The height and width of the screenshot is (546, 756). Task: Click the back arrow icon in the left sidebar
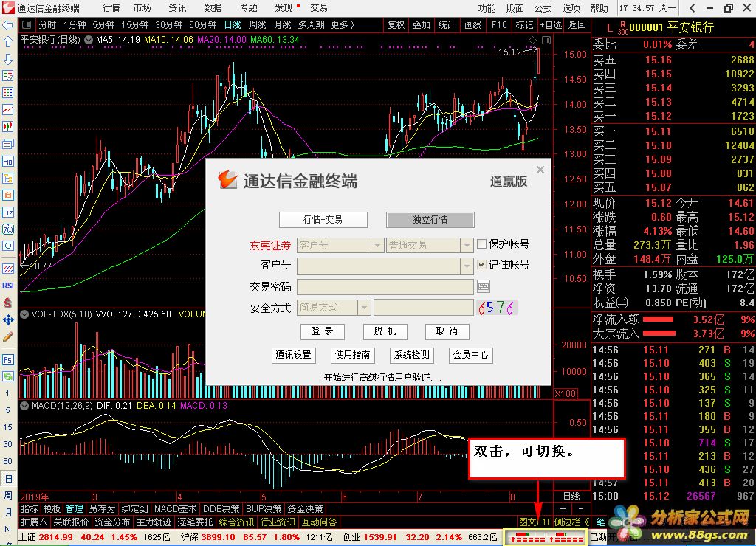[x=7, y=25]
